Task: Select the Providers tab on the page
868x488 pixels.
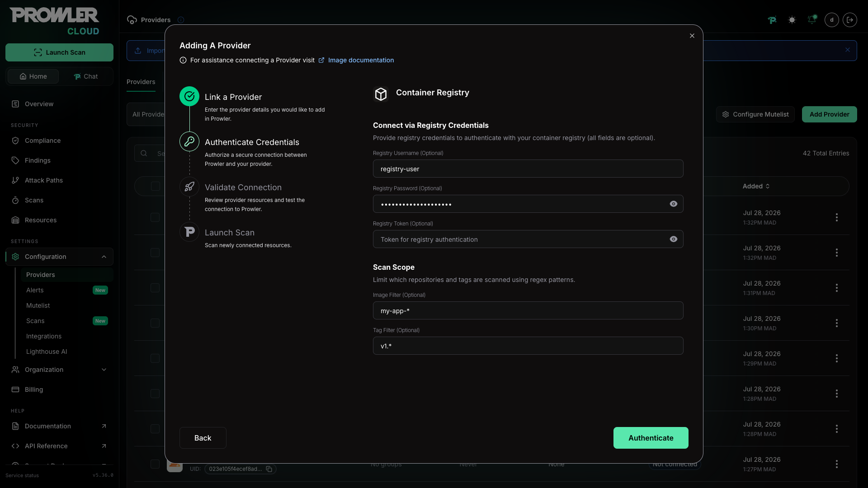Action: coord(141,82)
